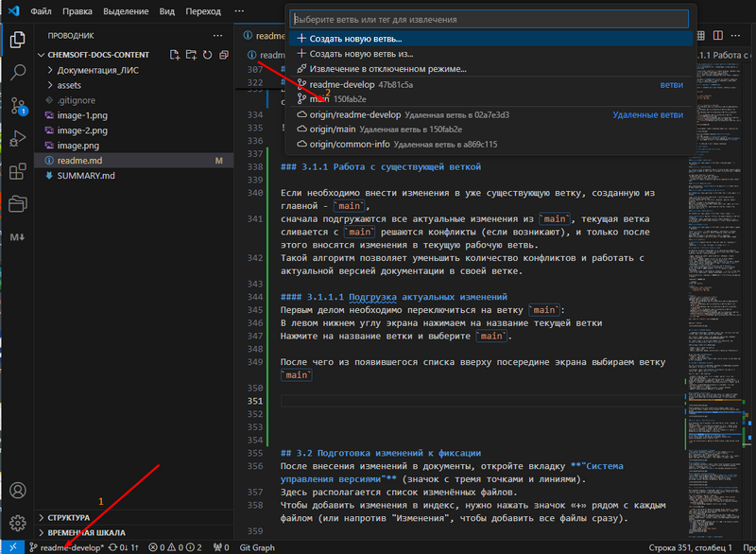The height and width of the screenshot is (554, 756).
Task: Select readme-develop branch 47b81c5a
Action: click(490, 84)
